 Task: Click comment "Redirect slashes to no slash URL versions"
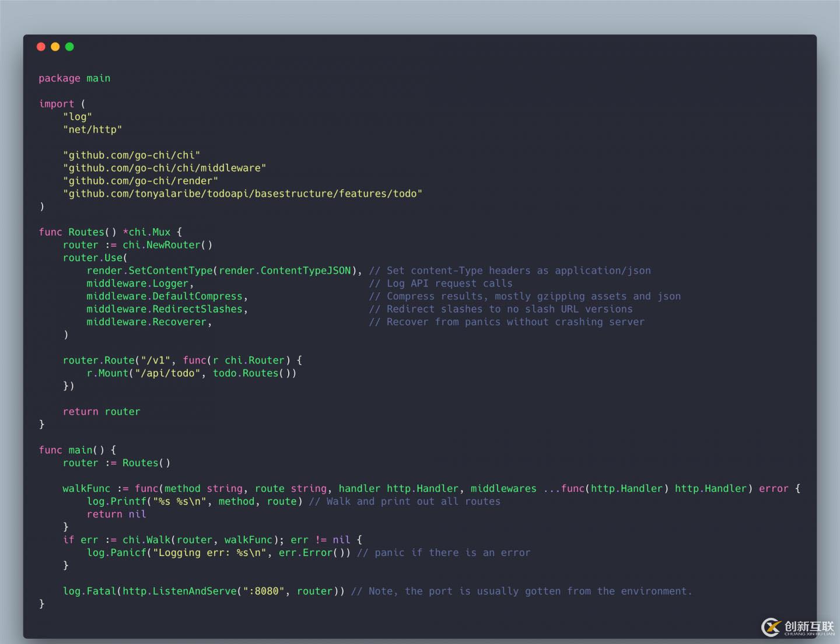click(501, 309)
